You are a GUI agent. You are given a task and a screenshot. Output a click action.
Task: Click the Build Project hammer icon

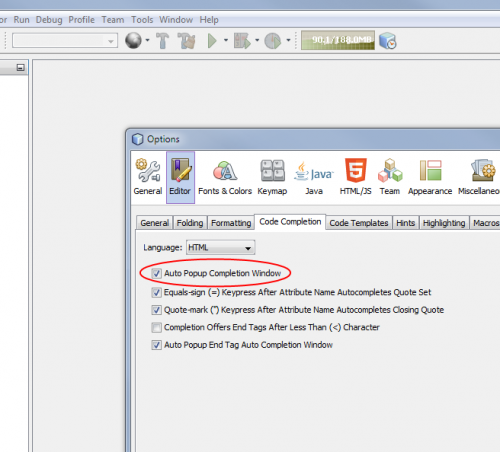pyautogui.click(x=162, y=41)
